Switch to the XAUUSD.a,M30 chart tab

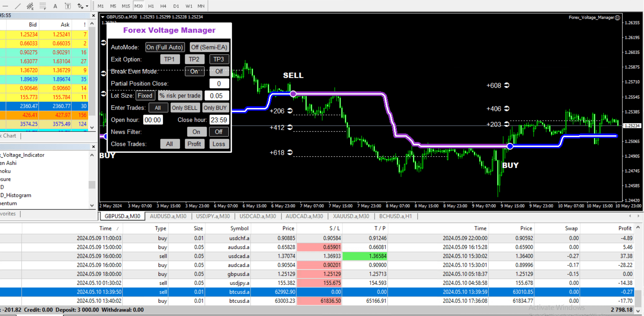351,216
